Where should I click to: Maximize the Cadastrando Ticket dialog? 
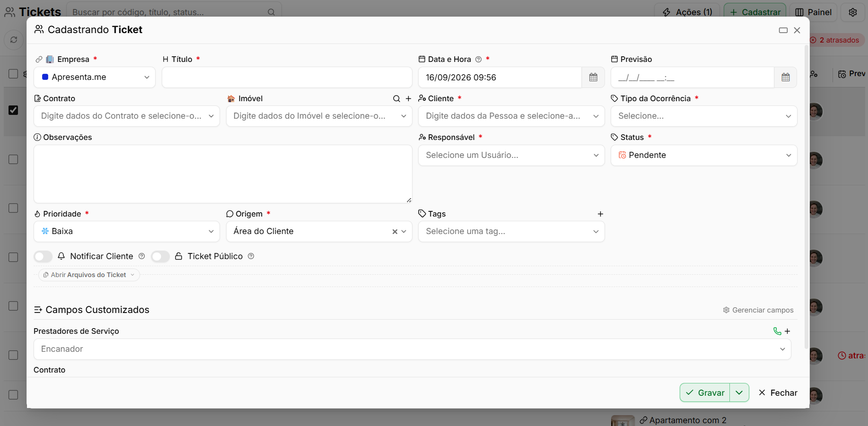click(783, 30)
